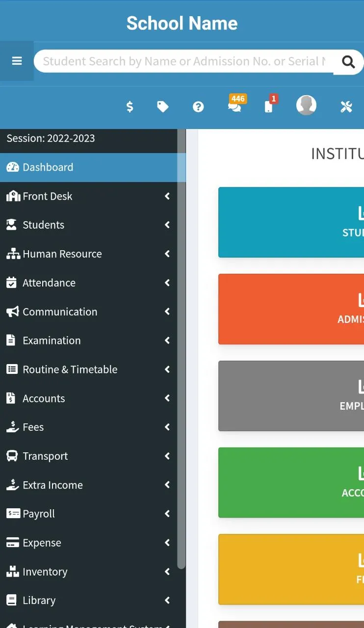
Task: Click the Transport bus icon
Action: (x=12, y=456)
